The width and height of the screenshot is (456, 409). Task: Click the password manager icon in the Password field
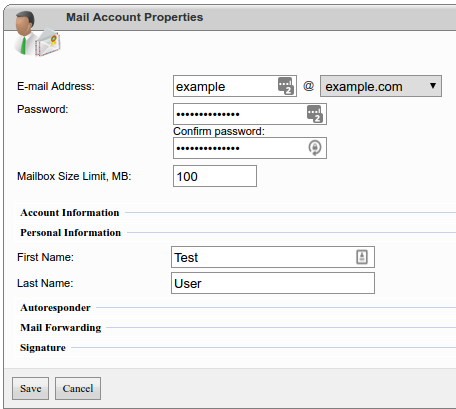[315, 114]
